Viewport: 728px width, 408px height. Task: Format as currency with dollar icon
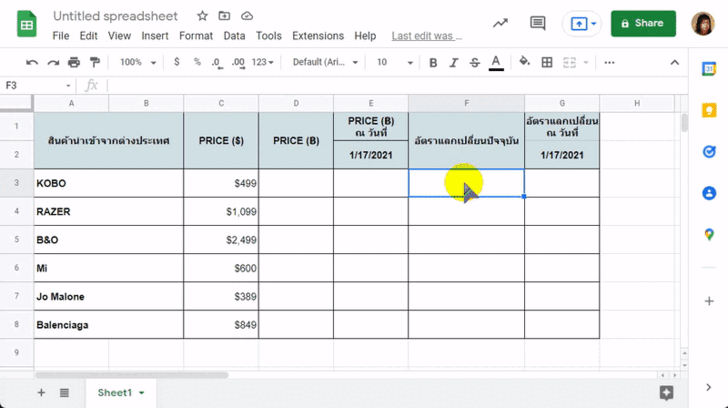pyautogui.click(x=176, y=62)
